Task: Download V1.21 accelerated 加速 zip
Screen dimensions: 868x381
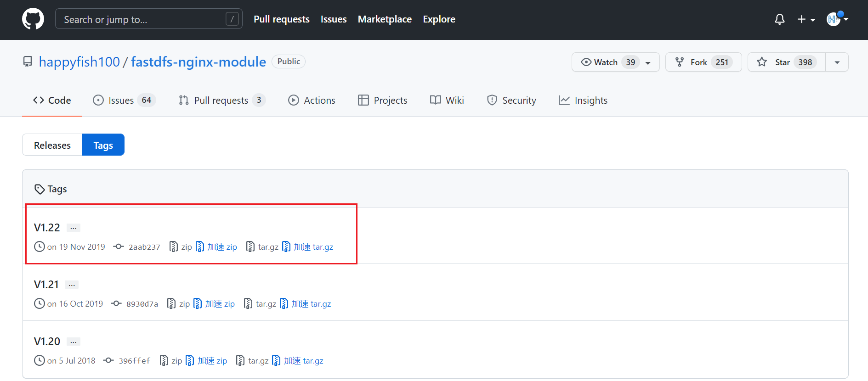Action: coord(214,304)
